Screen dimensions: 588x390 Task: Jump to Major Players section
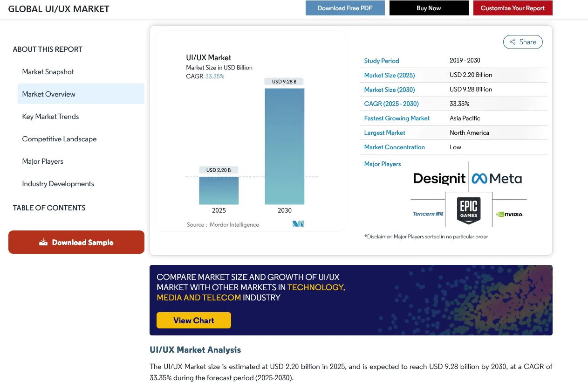click(x=42, y=161)
